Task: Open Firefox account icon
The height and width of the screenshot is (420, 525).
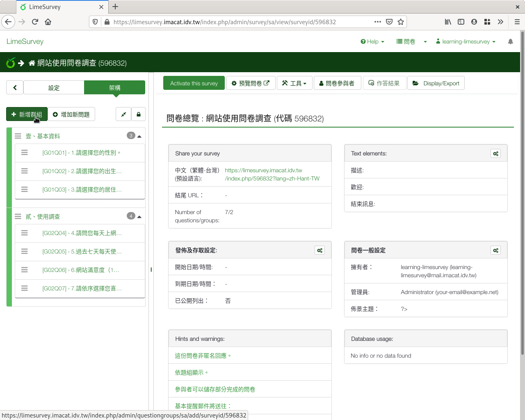Action: (x=474, y=22)
